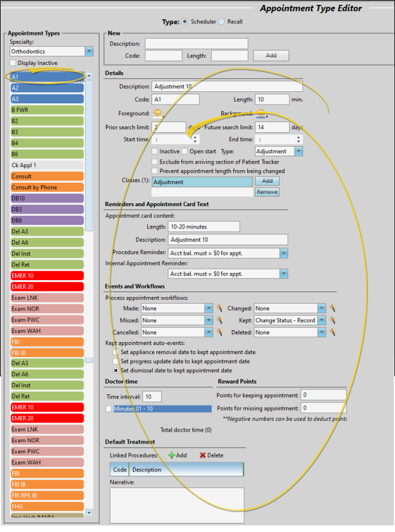Viewport: 395px width, 532px height.
Task: Click the edit icon beside Made workflow
Action: [219, 308]
